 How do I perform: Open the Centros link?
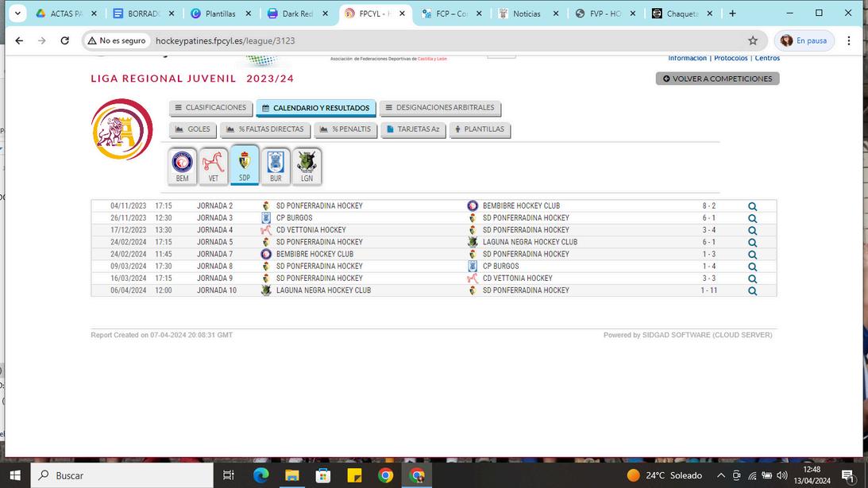pyautogui.click(x=767, y=58)
